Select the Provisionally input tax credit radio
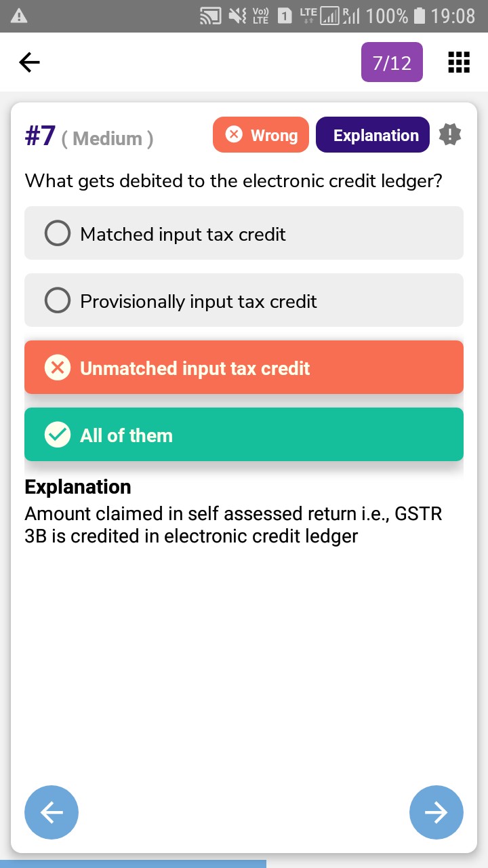Viewport: 488px width, 868px height. (x=58, y=300)
